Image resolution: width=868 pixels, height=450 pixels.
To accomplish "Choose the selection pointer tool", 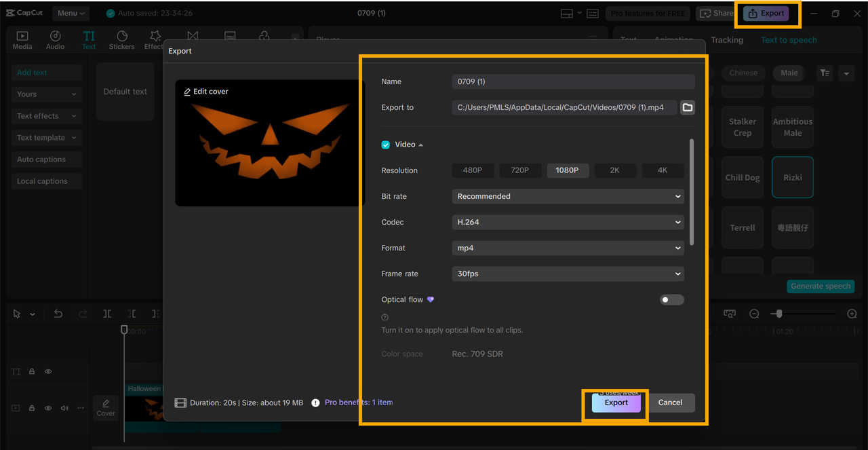I will pyautogui.click(x=17, y=314).
